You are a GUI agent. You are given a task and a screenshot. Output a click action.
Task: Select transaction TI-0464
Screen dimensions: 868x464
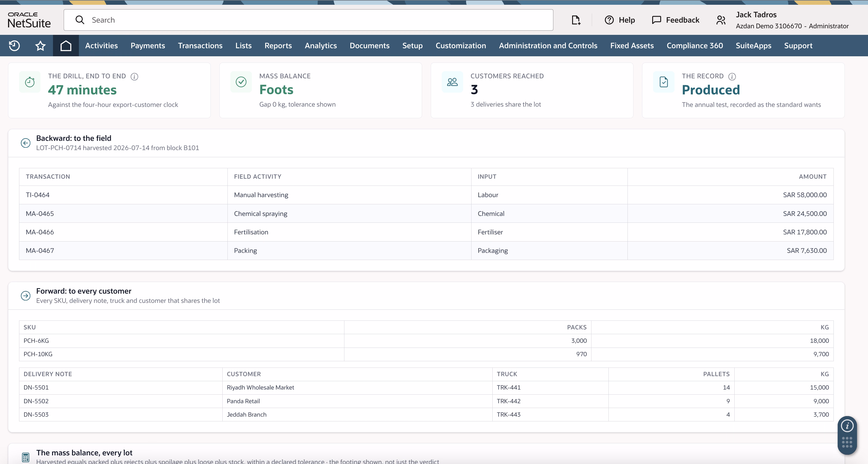click(x=38, y=195)
